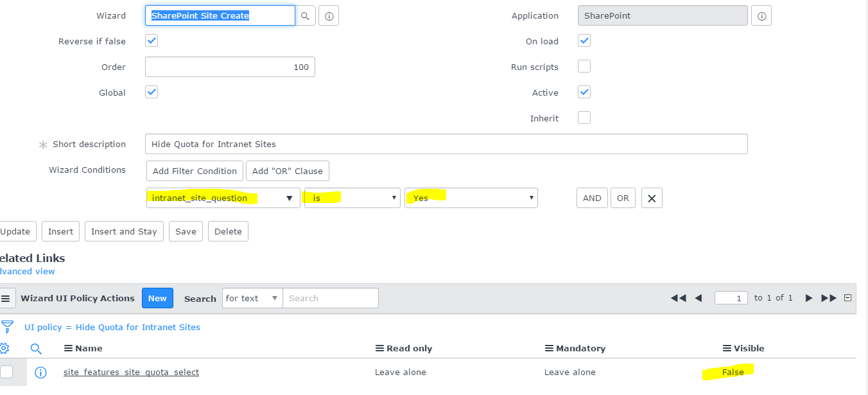868x395 pixels.
Task: Open the Wizard UI Policy Actions list menu
Action: tap(6, 298)
